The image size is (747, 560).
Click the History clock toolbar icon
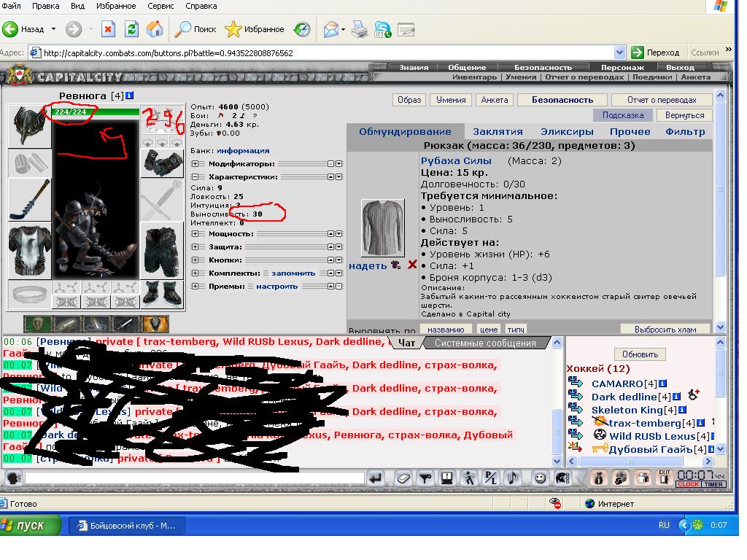point(302,29)
